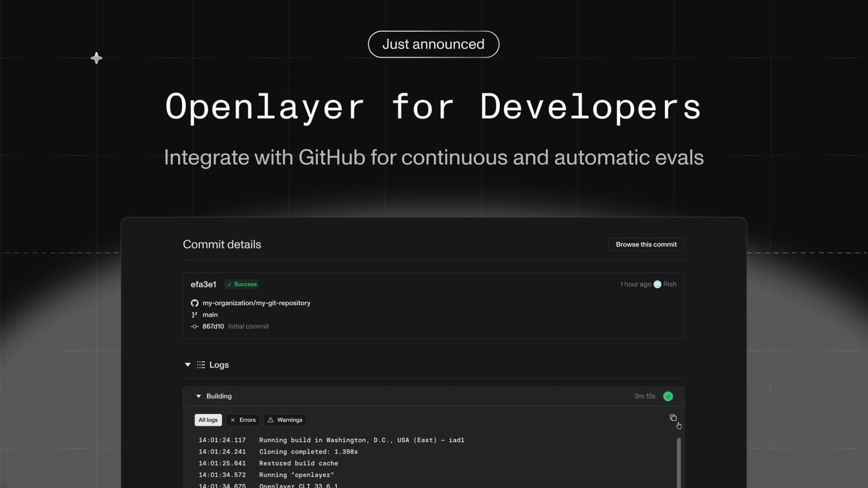The image size is (868, 488).
Task: Click the green Building success checkmark
Action: 668,396
